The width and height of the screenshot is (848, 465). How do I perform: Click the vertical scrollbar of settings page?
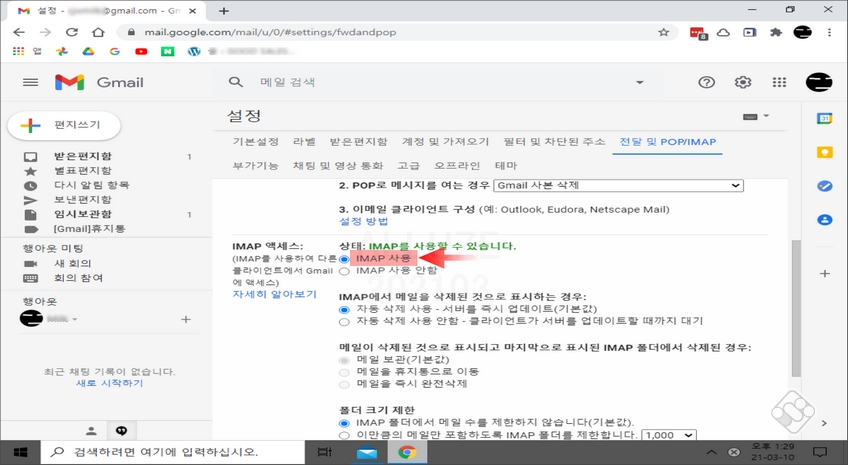(796, 308)
